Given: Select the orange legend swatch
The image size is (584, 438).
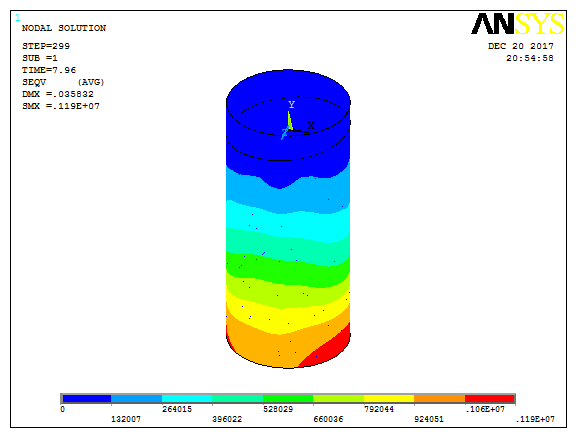Looking at the screenshot, I should click(x=439, y=399).
